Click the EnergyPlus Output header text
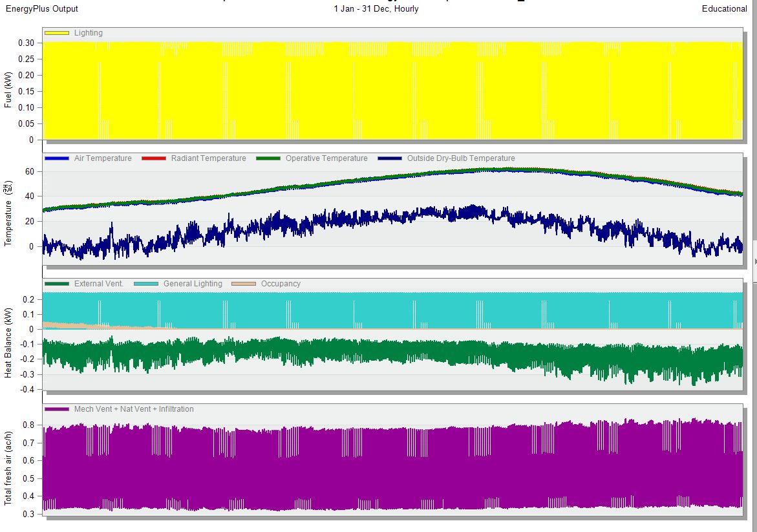The height and width of the screenshot is (532, 757). click(x=42, y=9)
